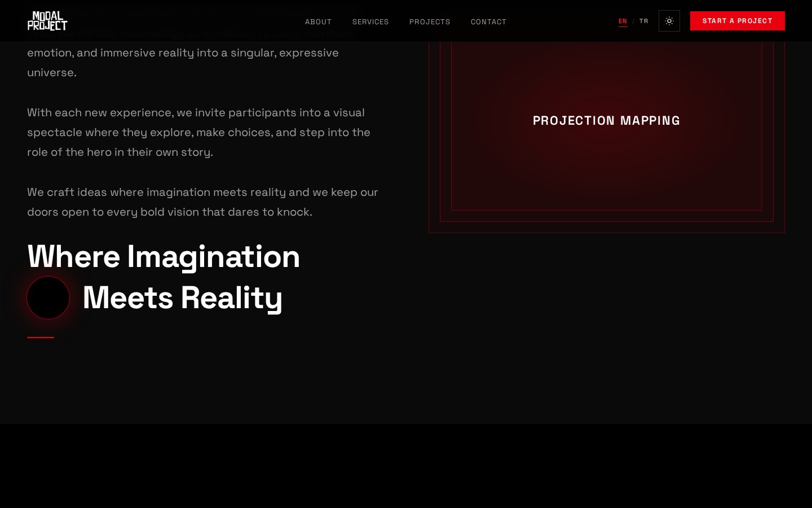
Task: Open the Projects nav link
Action: point(430,21)
